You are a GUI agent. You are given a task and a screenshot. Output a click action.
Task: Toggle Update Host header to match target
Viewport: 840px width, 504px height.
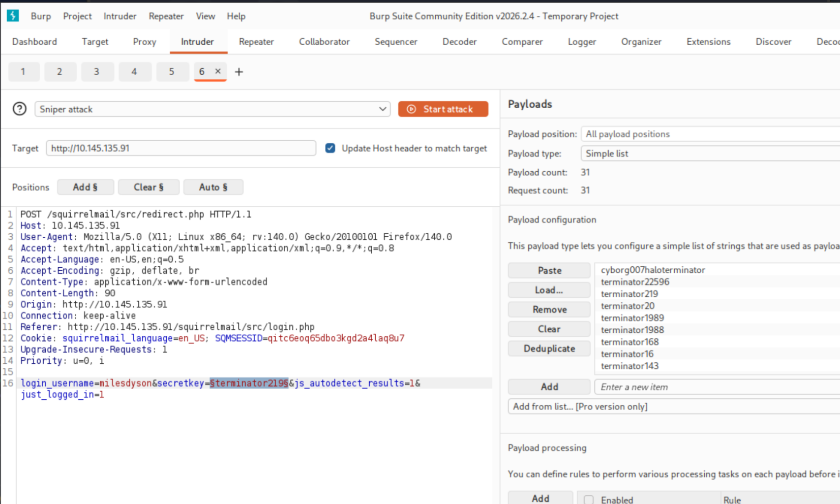[x=330, y=148]
